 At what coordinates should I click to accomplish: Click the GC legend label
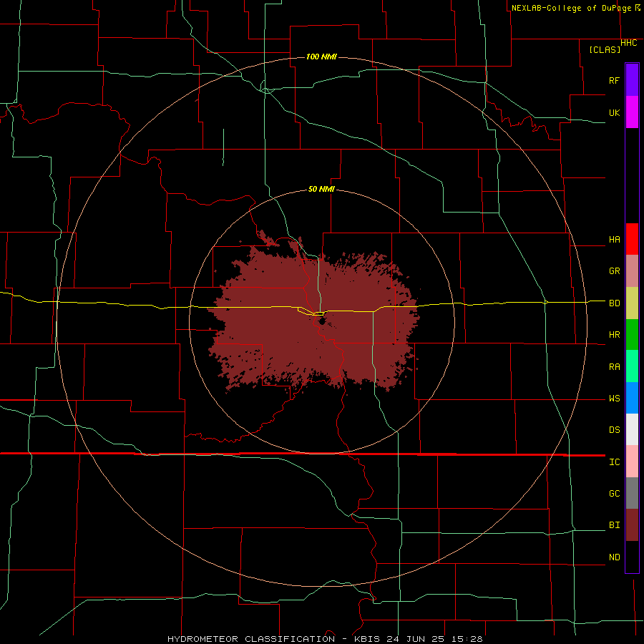pyautogui.click(x=614, y=494)
